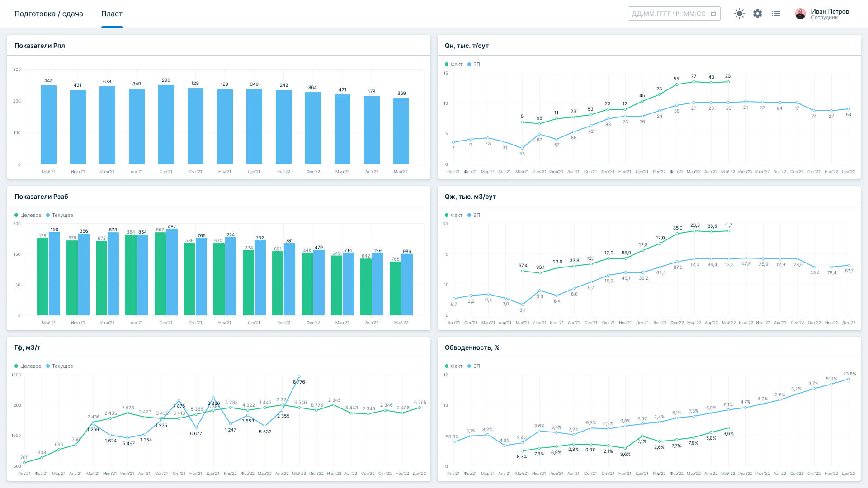Switch to the Пласт tab

(112, 14)
